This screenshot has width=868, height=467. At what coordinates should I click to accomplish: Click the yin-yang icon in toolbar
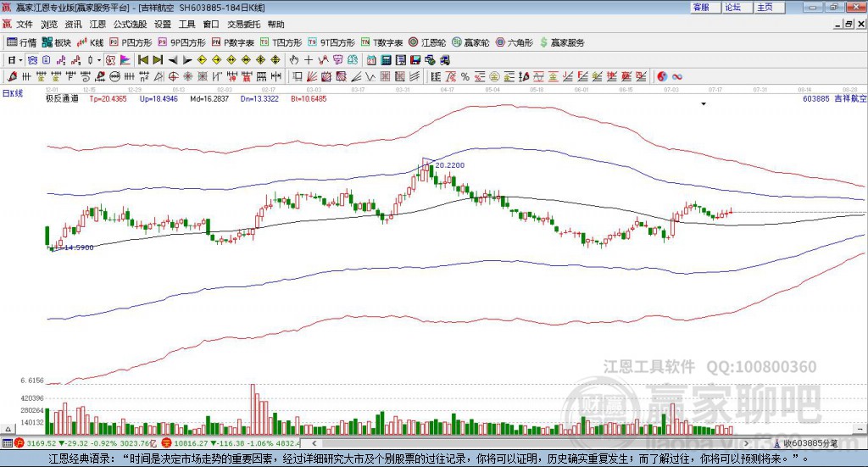click(662, 76)
